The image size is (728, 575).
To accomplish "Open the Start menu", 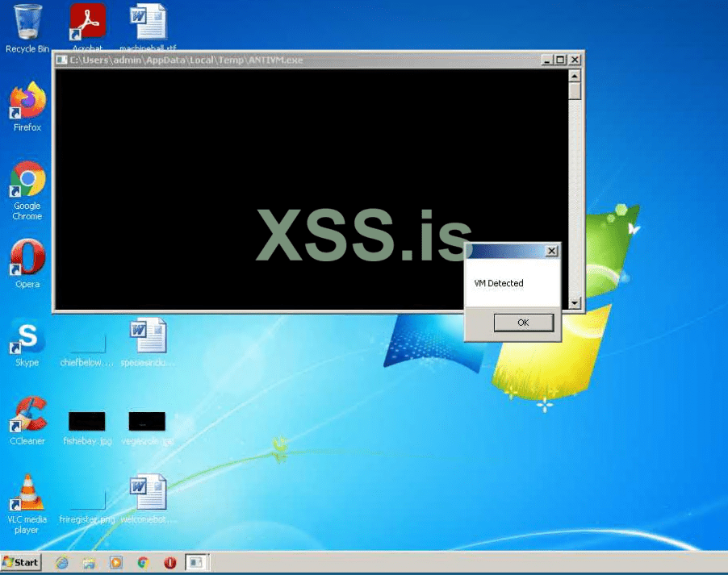I will (21, 562).
